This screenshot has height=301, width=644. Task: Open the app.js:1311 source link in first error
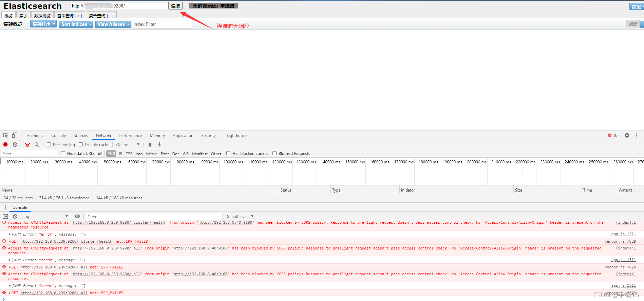[x=624, y=234]
